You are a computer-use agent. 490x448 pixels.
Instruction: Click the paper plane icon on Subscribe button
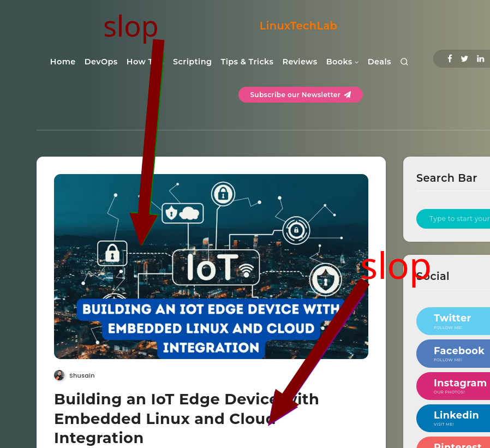click(x=348, y=94)
